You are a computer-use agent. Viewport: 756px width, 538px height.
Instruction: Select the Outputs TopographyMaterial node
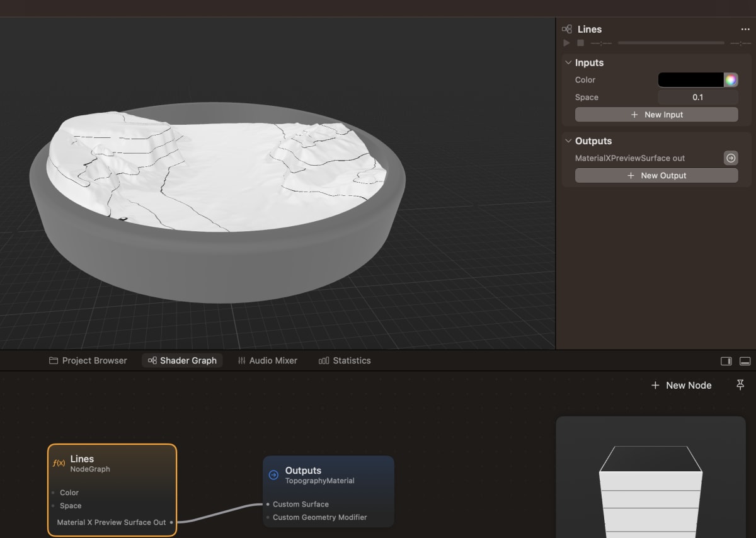click(328, 491)
